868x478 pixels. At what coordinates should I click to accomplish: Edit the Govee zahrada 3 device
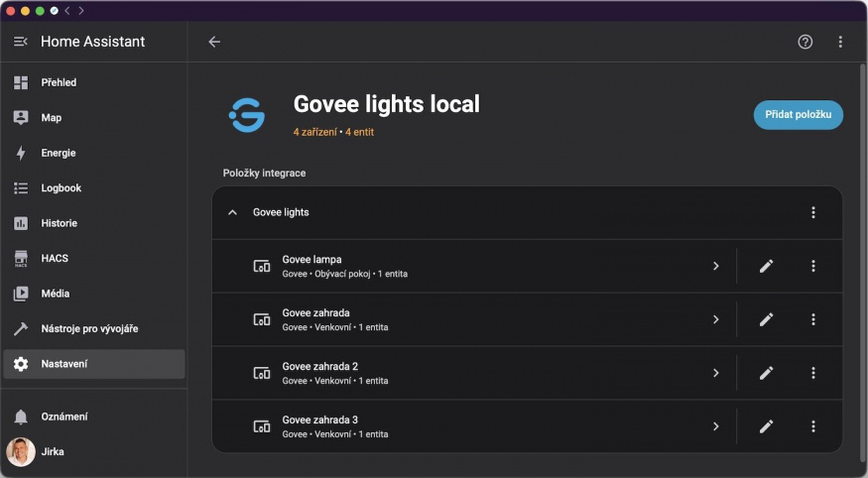766,426
